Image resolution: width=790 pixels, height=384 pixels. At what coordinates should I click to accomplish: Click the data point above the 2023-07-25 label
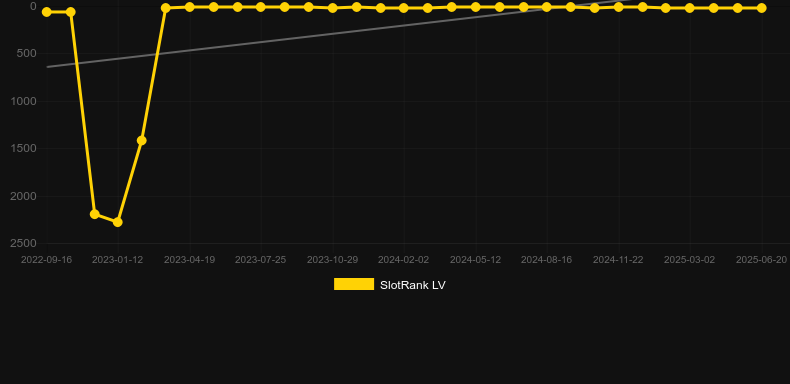[x=260, y=7]
